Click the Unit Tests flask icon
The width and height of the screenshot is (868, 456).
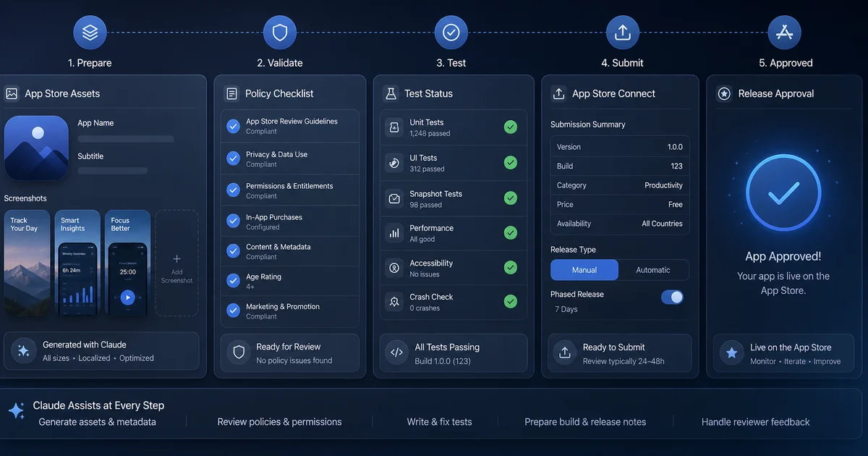coord(394,127)
